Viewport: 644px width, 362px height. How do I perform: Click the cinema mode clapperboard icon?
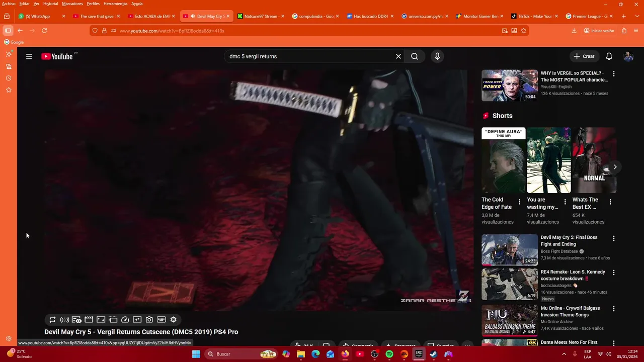pyautogui.click(x=89, y=320)
